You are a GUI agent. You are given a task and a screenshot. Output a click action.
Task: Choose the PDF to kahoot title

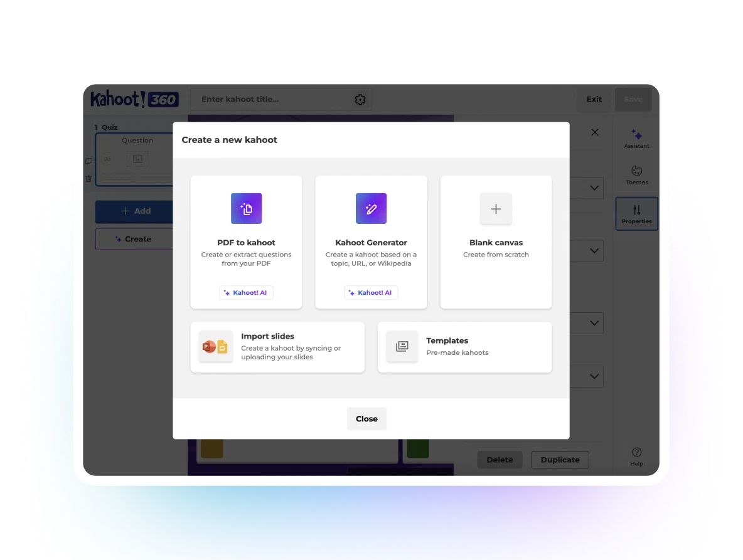[x=246, y=242]
